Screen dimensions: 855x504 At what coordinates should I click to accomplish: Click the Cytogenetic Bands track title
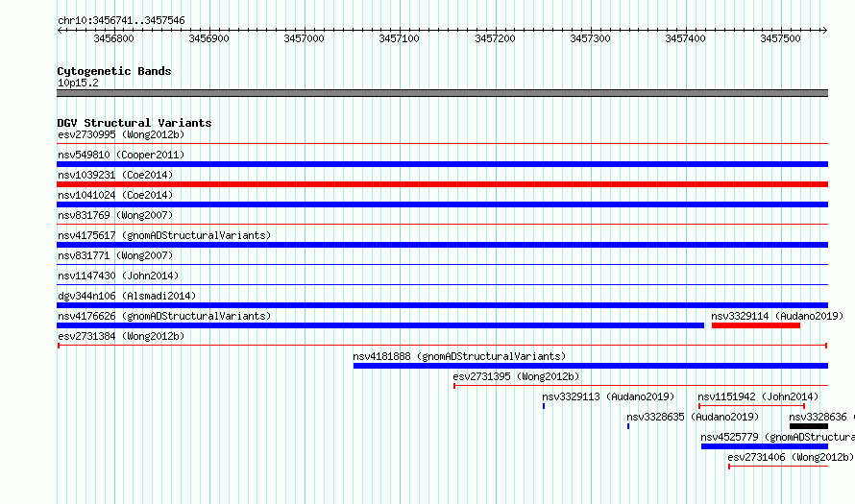tap(114, 71)
